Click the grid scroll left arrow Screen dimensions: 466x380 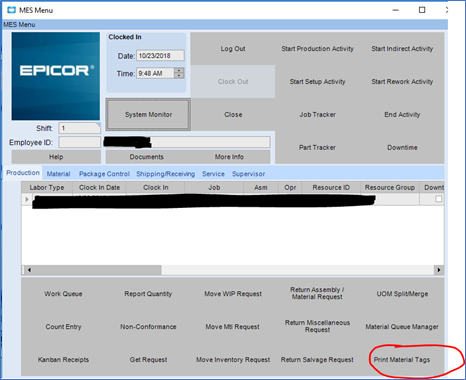point(29,270)
